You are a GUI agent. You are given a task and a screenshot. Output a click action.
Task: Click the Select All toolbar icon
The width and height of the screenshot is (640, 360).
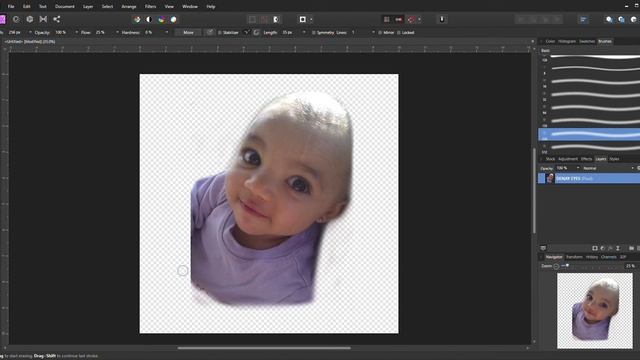coord(252,19)
